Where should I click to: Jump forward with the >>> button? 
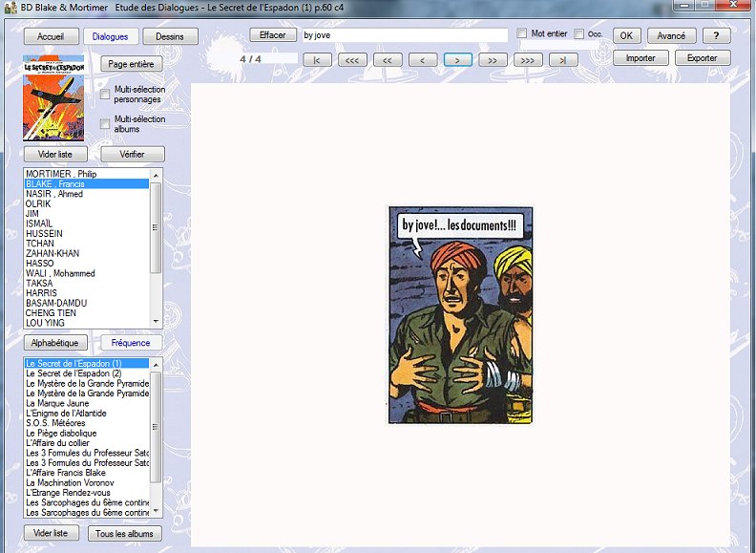point(528,60)
